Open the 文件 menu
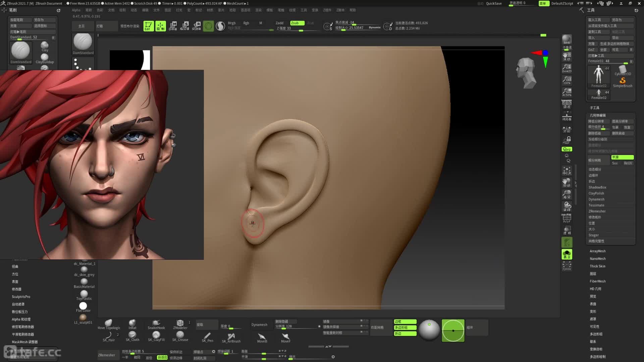Viewport: 644px width, 362px height. pyautogui.click(x=156, y=10)
